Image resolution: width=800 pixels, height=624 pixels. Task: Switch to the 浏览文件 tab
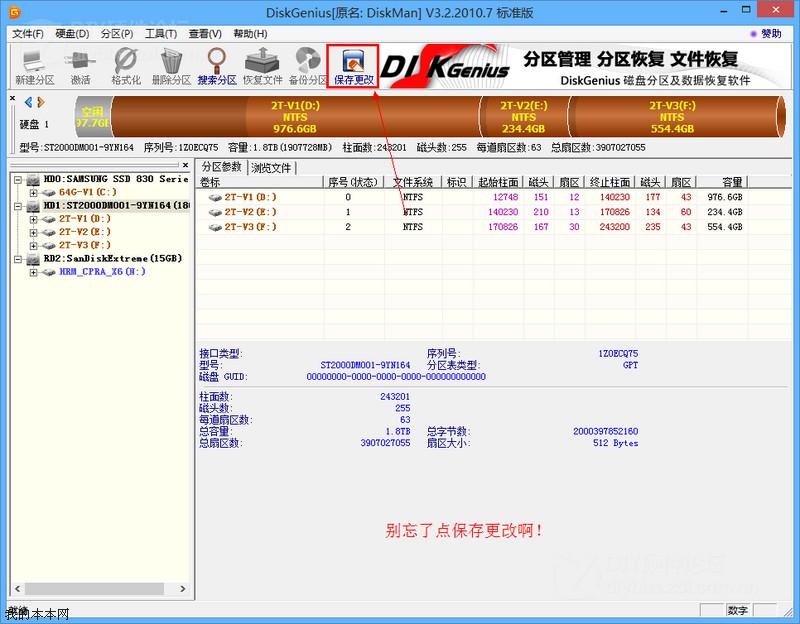click(x=271, y=168)
